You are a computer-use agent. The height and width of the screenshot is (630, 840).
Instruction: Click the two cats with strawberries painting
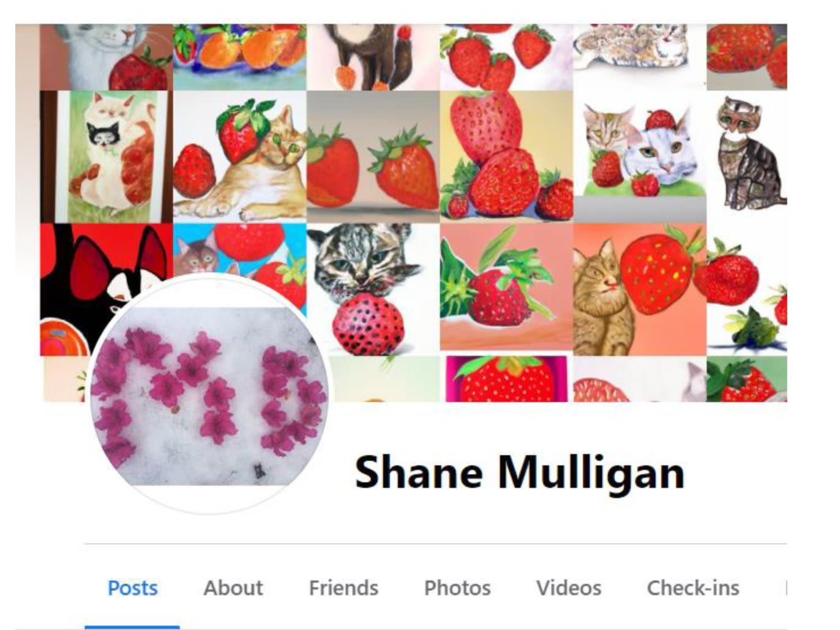click(x=640, y=157)
